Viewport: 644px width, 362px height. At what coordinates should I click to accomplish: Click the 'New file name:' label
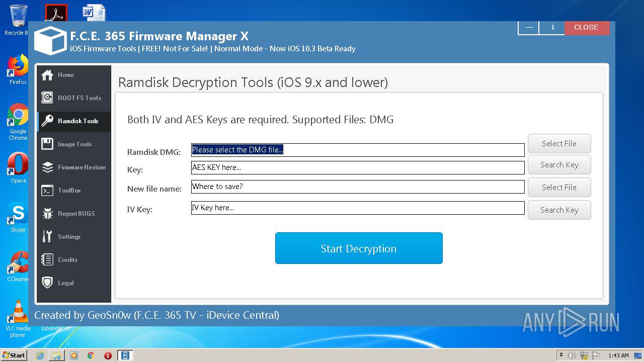point(154,189)
